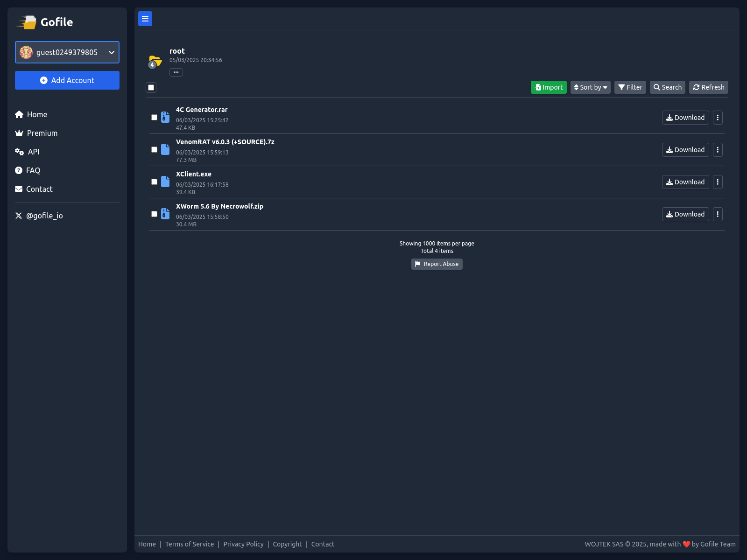Image resolution: width=747 pixels, height=560 pixels.
Task: Open more options for 4C Generator.rar
Action: tap(718, 118)
